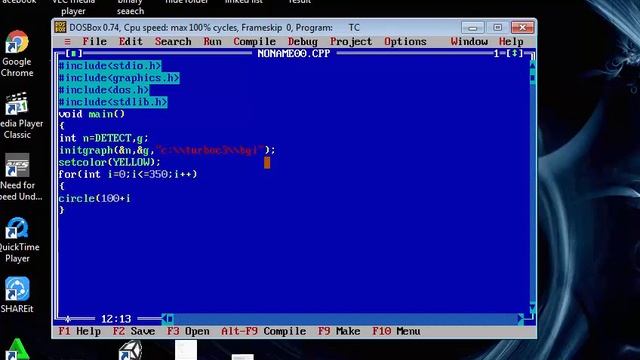
Task: Close the NONAME00.CPP editor window box
Action: 73,53
